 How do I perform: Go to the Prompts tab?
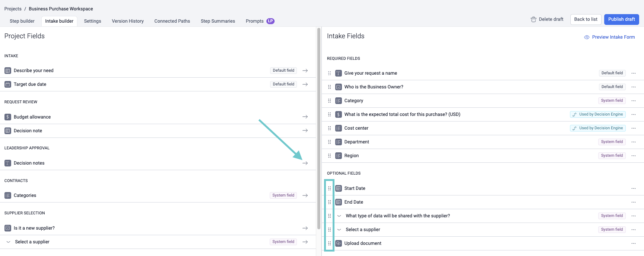click(x=254, y=21)
